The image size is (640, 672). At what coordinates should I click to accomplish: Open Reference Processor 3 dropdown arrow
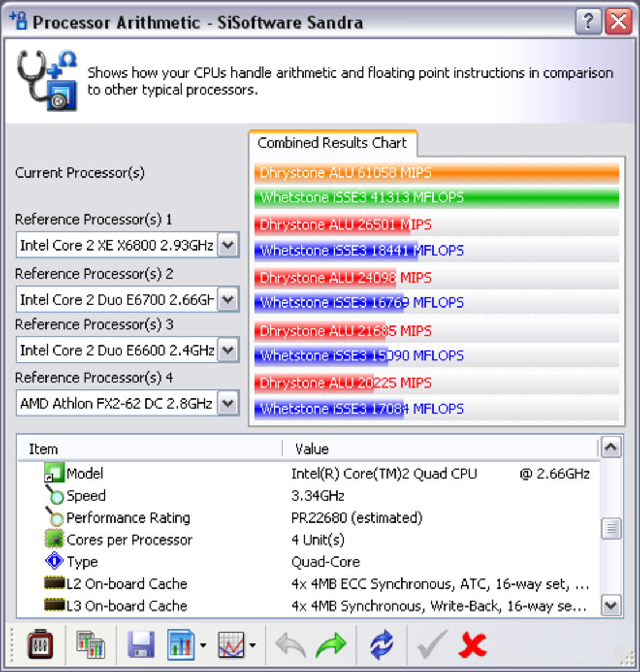[x=228, y=350]
